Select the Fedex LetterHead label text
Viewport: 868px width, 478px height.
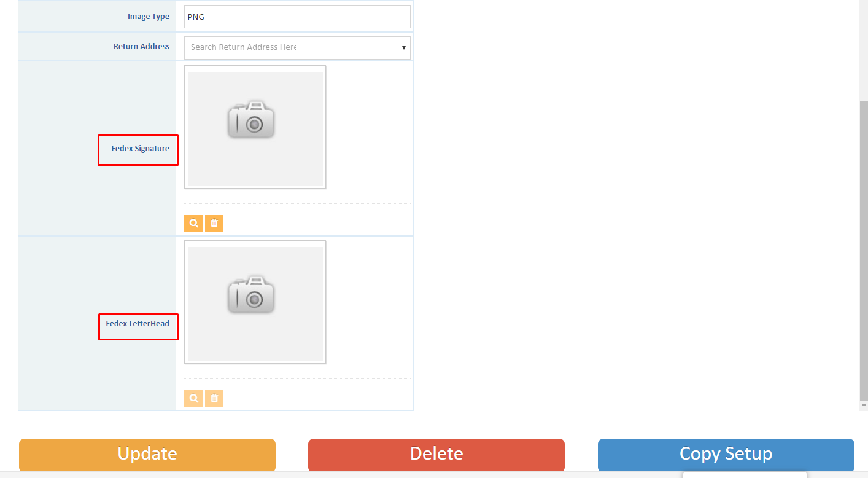coord(138,324)
